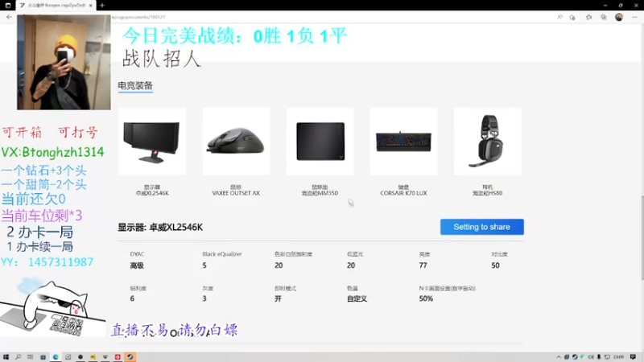Screen dimensions: 644x362
Task: Open the Windows Start menu
Action: coord(6,357)
